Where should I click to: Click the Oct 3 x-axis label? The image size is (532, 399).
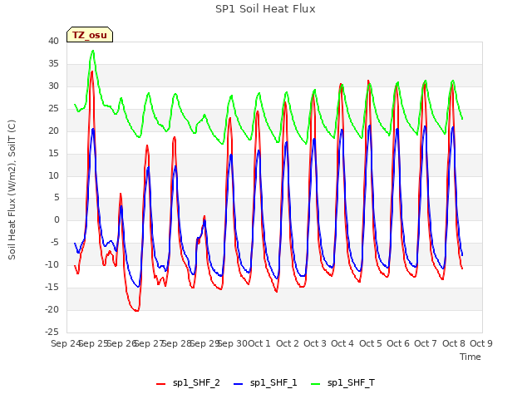coord(315,343)
